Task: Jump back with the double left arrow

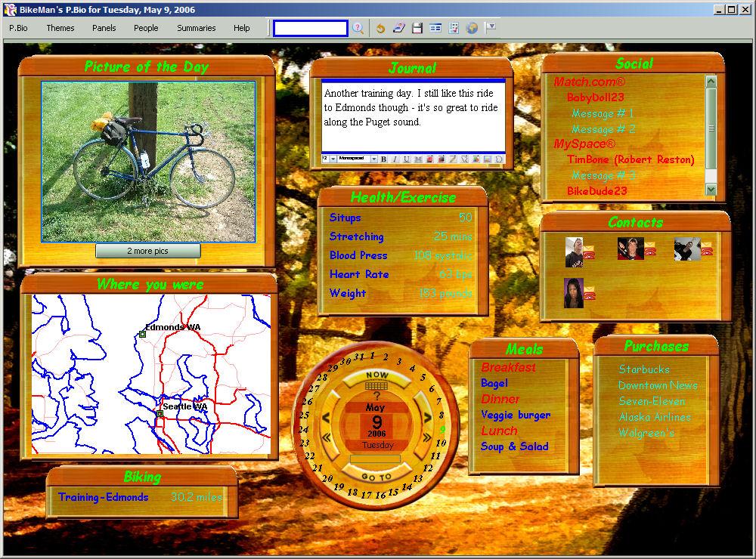Action: pyautogui.click(x=327, y=437)
